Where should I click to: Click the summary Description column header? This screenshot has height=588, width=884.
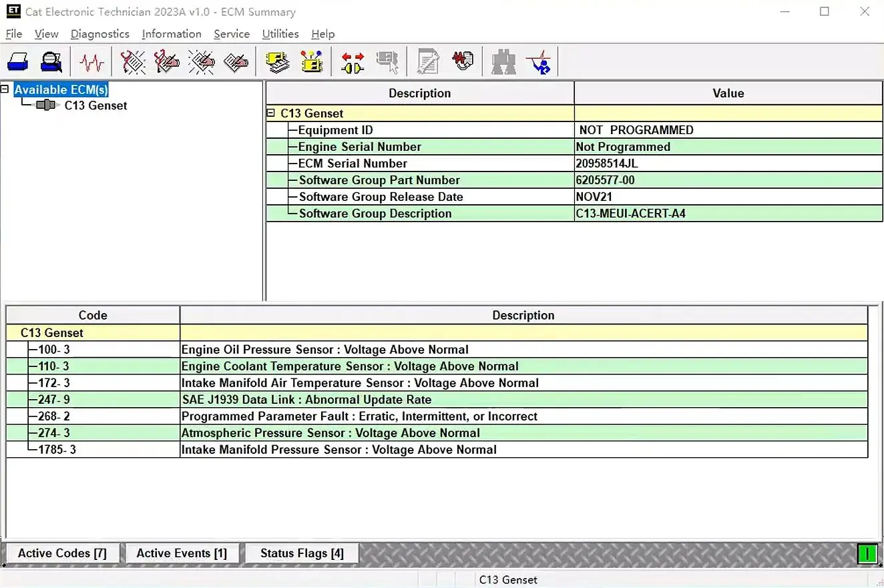tap(420, 93)
